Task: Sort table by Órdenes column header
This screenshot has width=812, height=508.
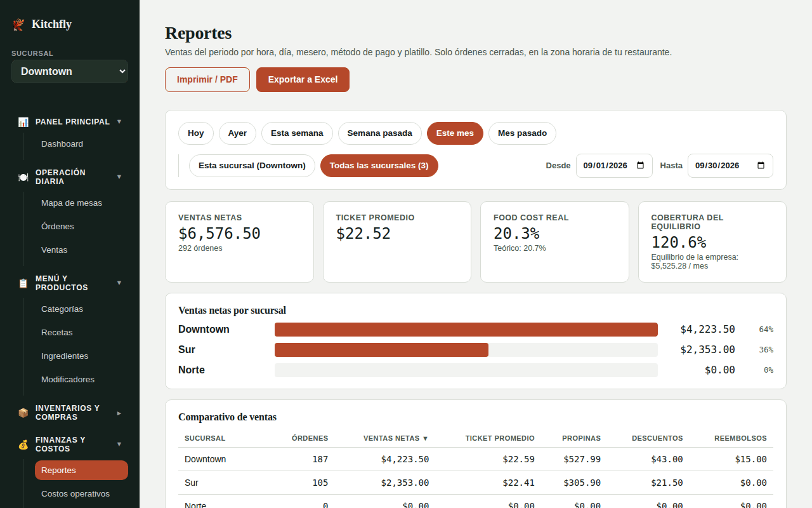Action: pos(310,438)
